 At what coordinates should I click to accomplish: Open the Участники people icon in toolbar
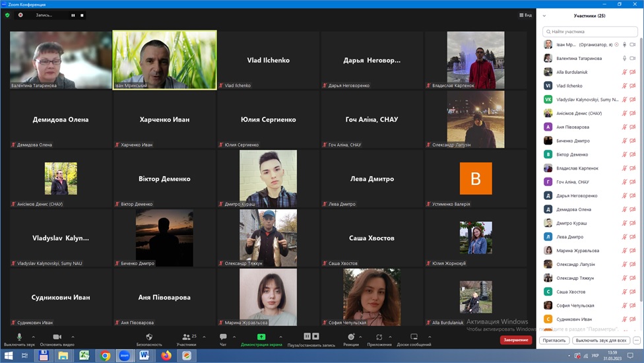tap(187, 337)
